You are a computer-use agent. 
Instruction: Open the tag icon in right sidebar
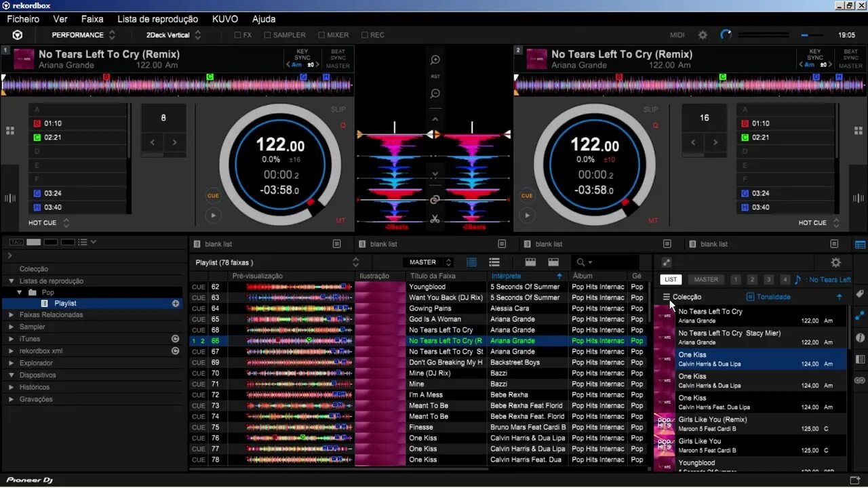tap(860, 293)
